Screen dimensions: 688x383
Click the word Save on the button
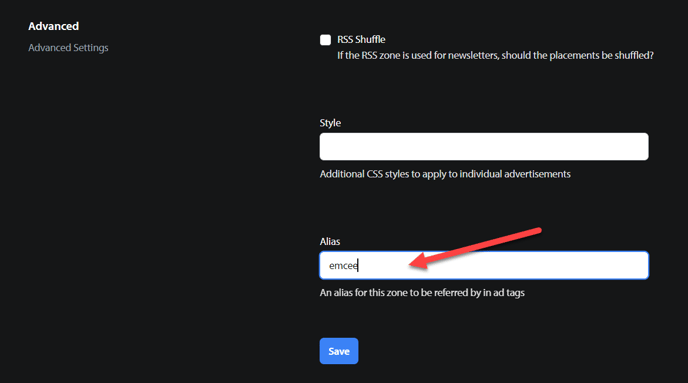(339, 351)
